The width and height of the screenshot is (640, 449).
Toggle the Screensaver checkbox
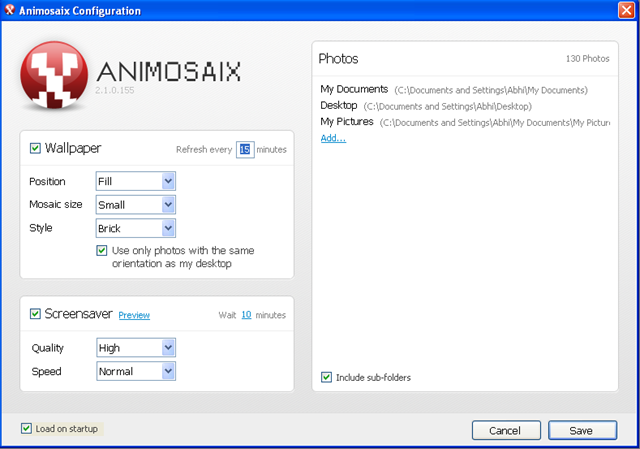[x=35, y=313]
